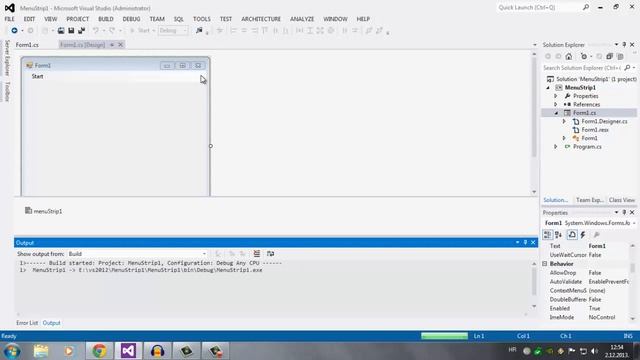Select Form1.resx in Solution Explorer
640x360 pixels.
coord(595,130)
